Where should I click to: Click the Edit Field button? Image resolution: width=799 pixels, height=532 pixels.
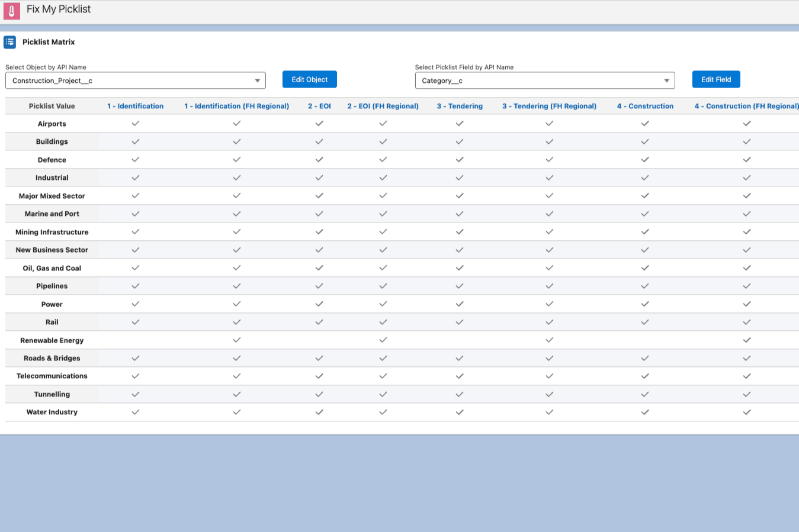pos(716,79)
